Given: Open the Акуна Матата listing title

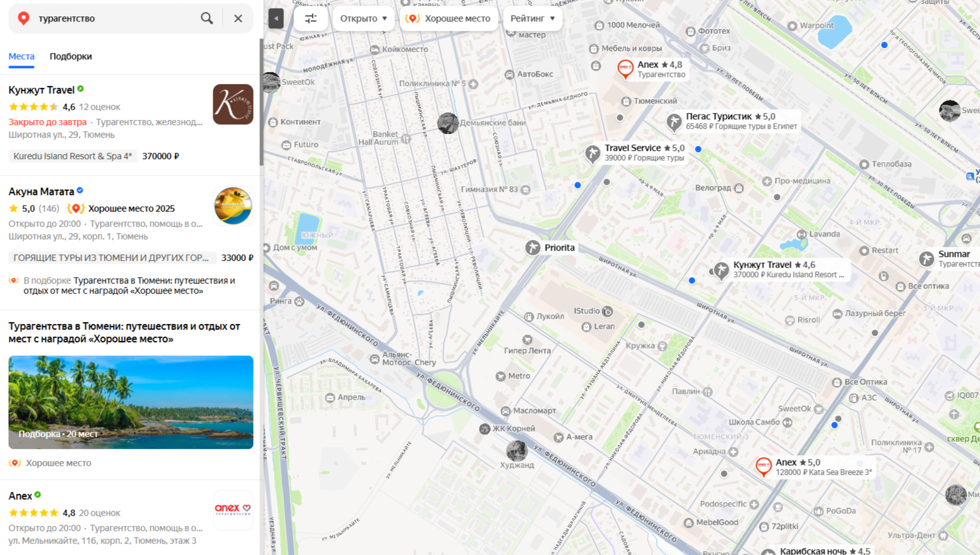Looking at the screenshot, I should [41, 191].
